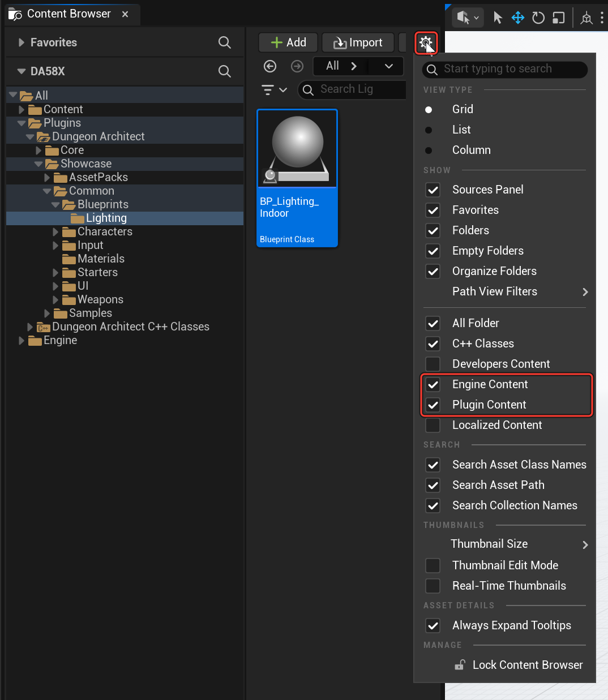Expand the Engine folder
Screen dimensions: 608x700
(22, 341)
